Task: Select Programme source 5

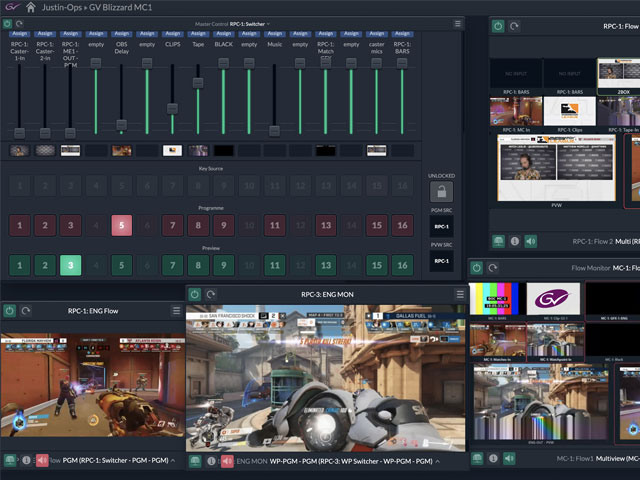Action: tap(122, 225)
